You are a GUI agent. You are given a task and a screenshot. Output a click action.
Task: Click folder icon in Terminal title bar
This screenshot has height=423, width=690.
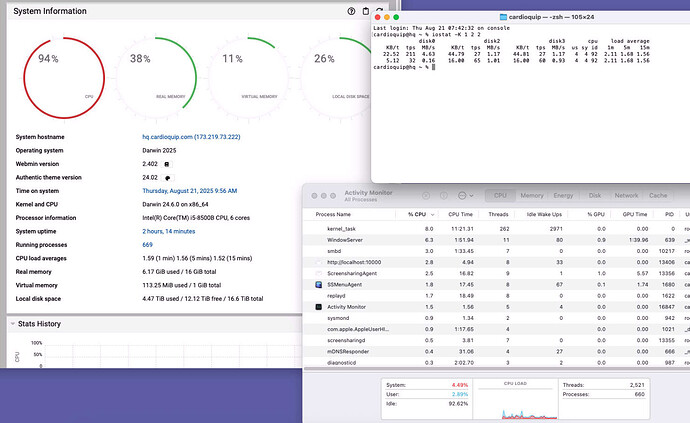tap(503, 17)
